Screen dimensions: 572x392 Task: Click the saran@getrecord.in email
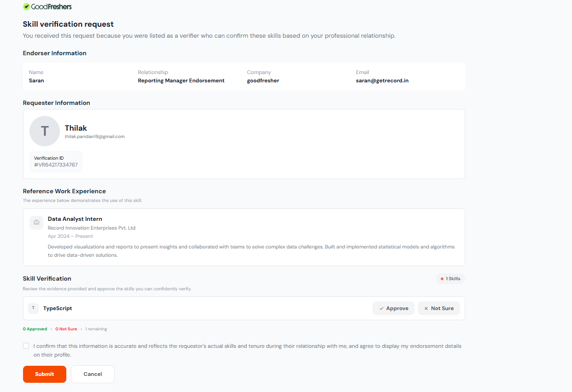pos(382,81)
